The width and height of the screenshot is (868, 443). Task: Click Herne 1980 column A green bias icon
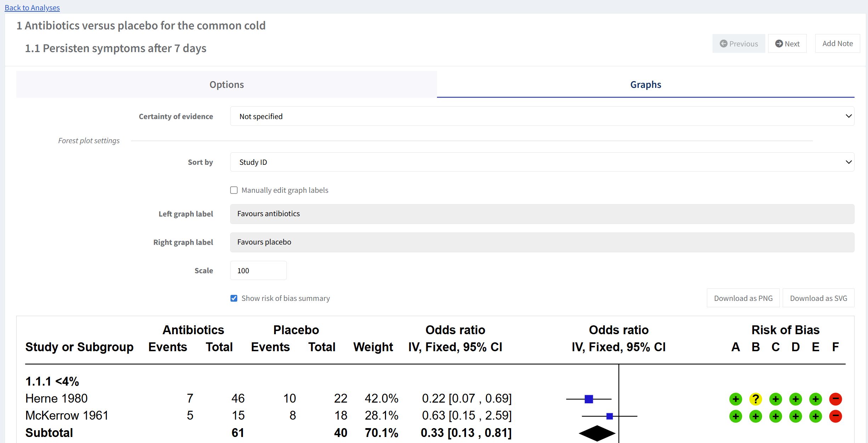point(736,399)
